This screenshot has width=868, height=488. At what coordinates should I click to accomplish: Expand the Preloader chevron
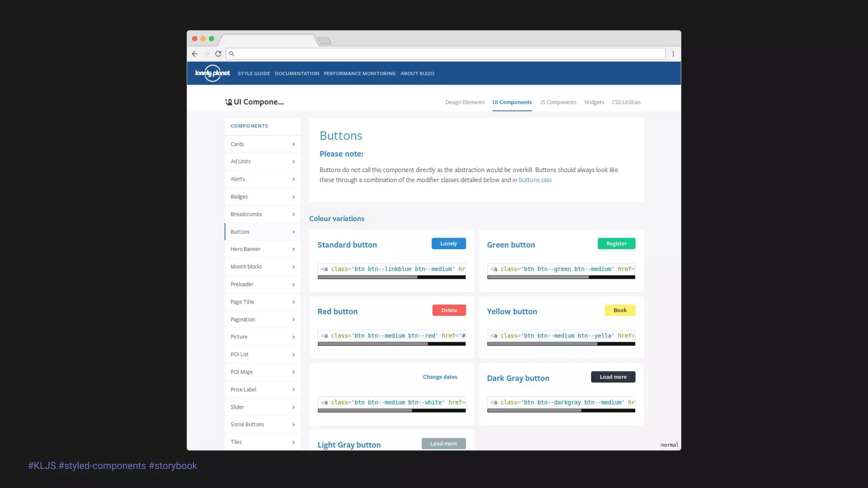click(x=293, y=285)
